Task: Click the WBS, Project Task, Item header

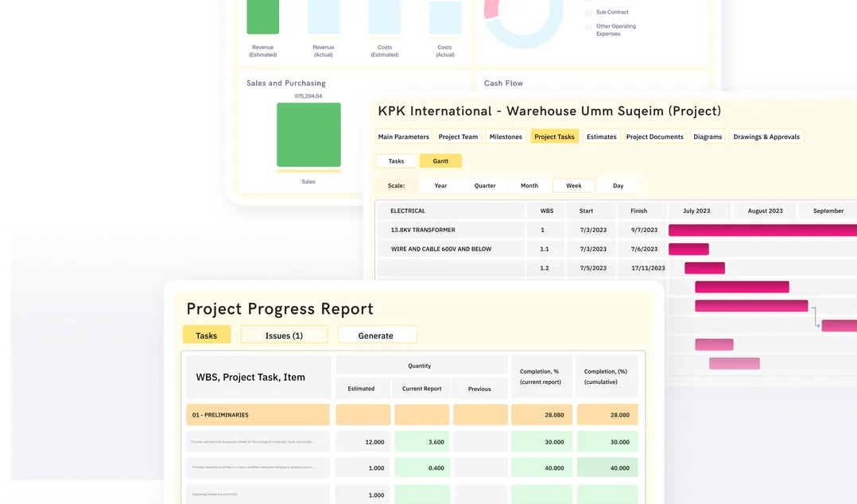Action: coord(258,377)
